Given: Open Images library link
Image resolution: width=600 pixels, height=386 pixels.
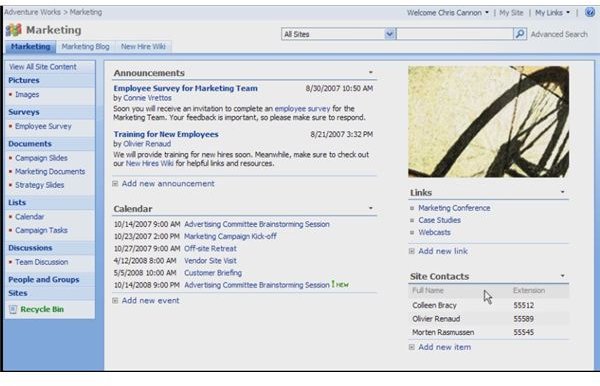Looking at the screenshot, I should point(27,94).
